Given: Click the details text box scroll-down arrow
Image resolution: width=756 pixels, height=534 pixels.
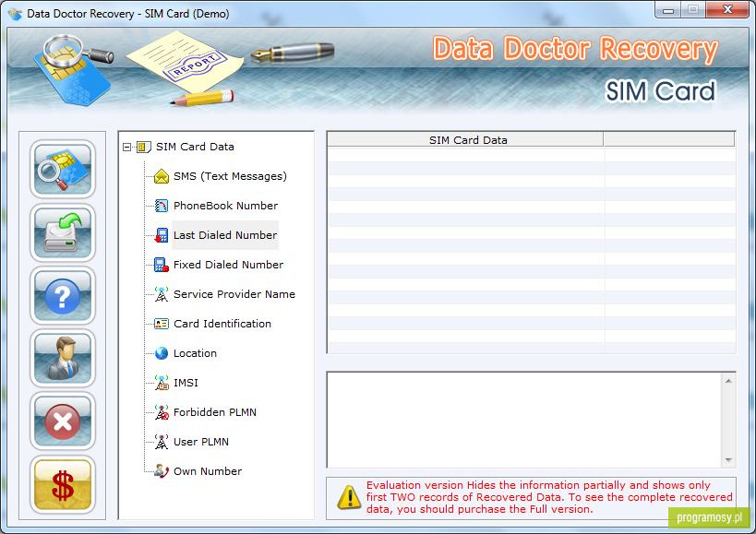Looking at the screenshot, I should coord(728,460).
